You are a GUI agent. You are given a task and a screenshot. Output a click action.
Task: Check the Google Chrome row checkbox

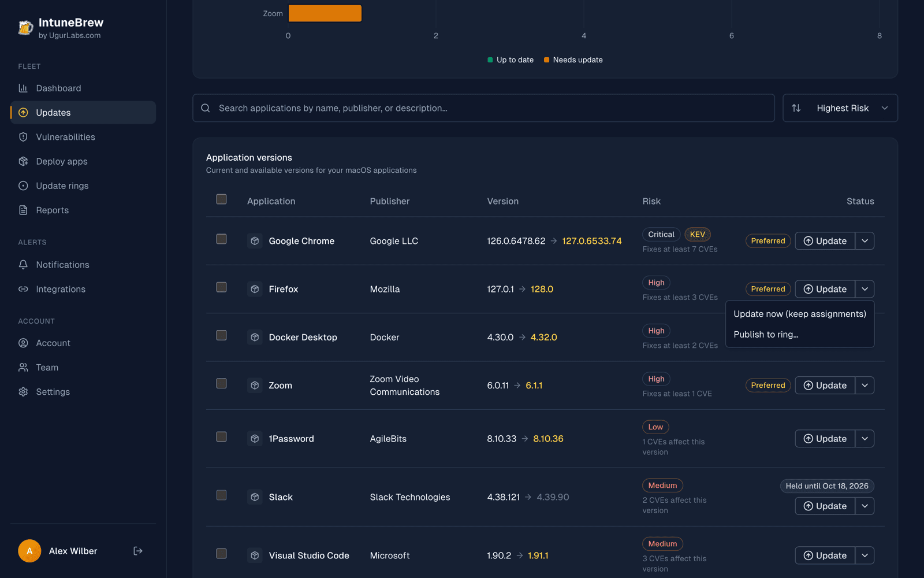[x=221, y=239]
